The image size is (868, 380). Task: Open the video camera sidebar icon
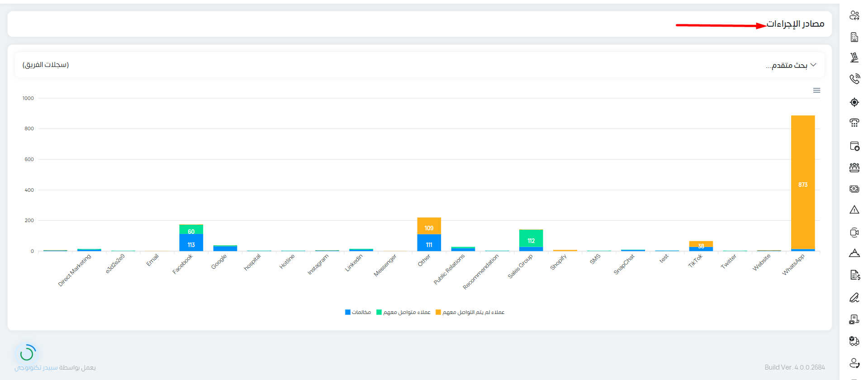pyautogui.click(x=854, y=233)
